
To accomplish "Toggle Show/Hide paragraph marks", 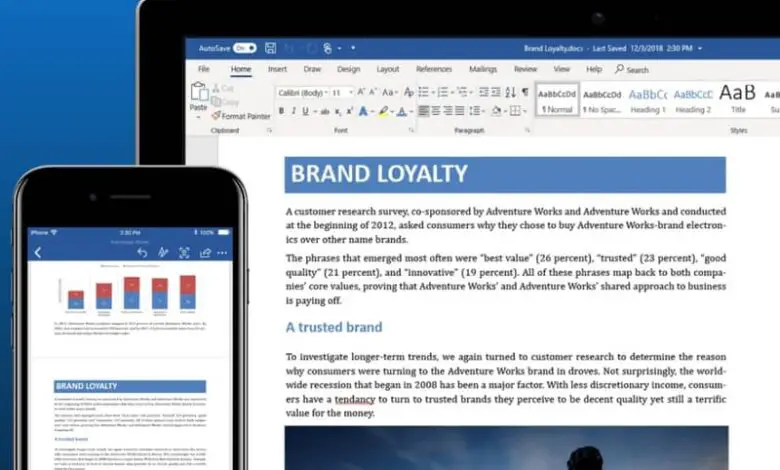I will [x=525, y=92].
